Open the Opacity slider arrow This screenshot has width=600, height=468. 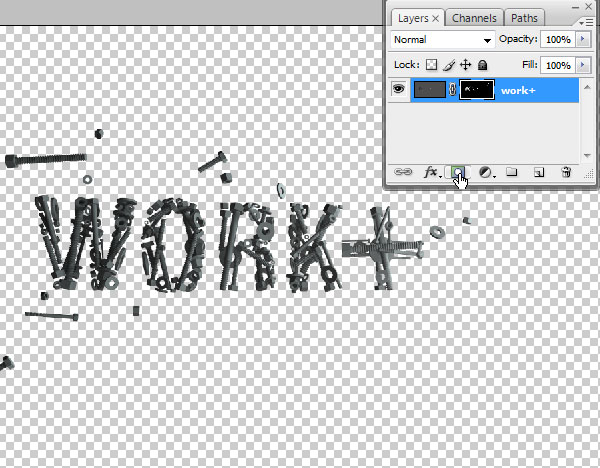click(583, 39)
